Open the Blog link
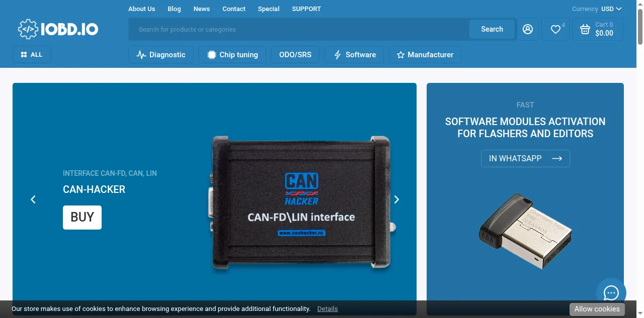 point(174,9)
